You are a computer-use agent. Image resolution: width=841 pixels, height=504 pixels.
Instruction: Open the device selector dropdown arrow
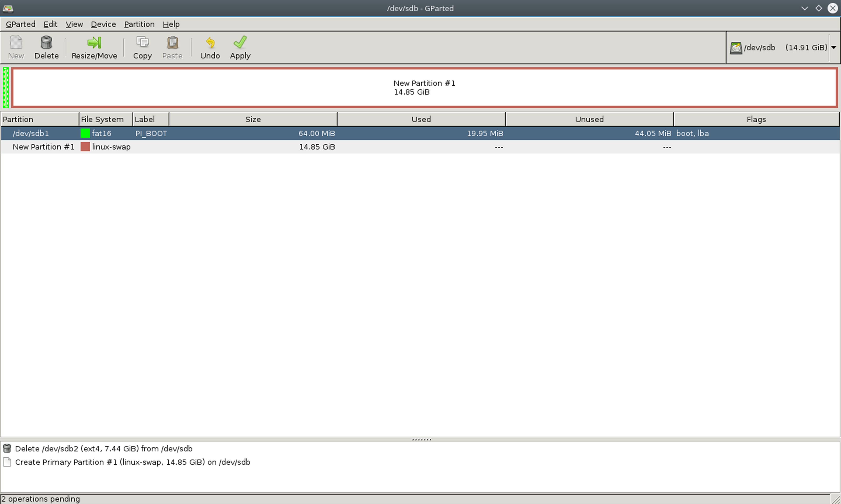pos(834,48)
